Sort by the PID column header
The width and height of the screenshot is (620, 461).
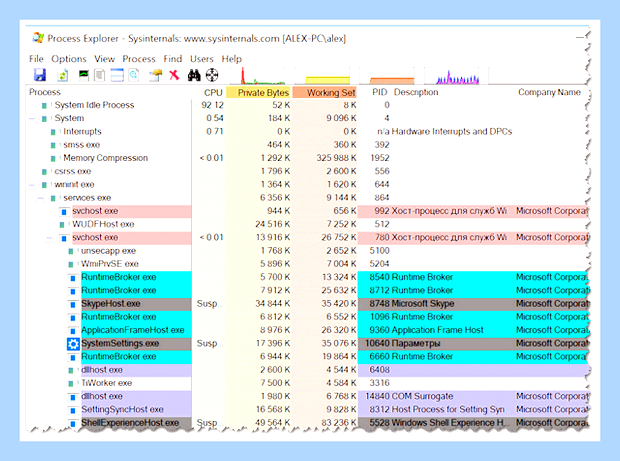click(380, 92)
